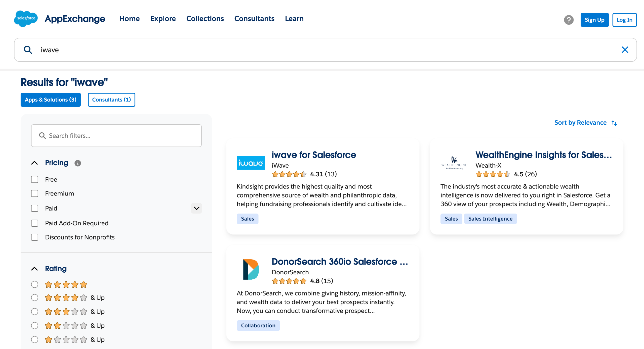Click the Log In button
Image resolution: width=644 pixels, height=349 pixels.
(624, 20)
